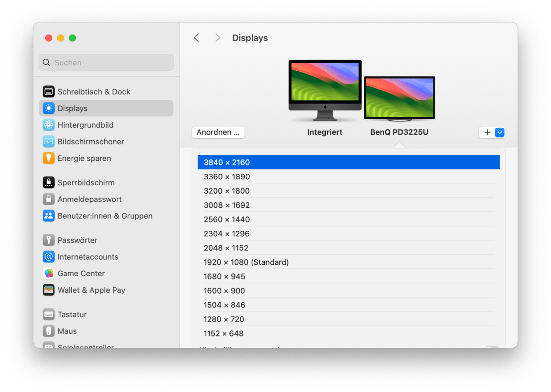This screenshot has height=392, width=551.
Task: Open the add display dropdown arrow
Action: click(500, 132)
